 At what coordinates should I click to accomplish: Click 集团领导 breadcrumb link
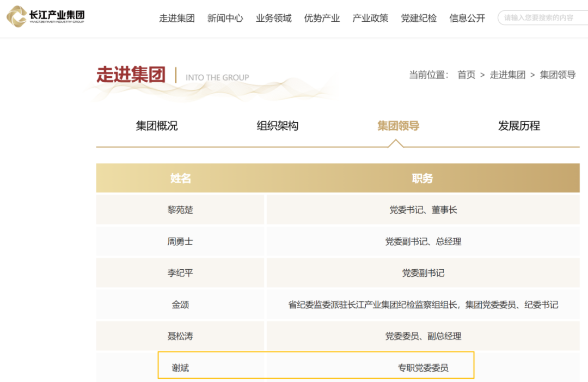tap(558, 75)
